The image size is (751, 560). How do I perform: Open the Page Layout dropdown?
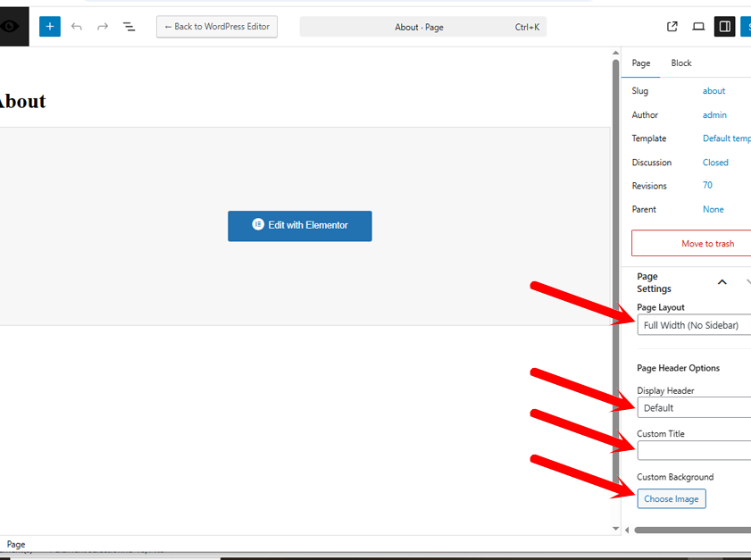click(x=694, y=325)
